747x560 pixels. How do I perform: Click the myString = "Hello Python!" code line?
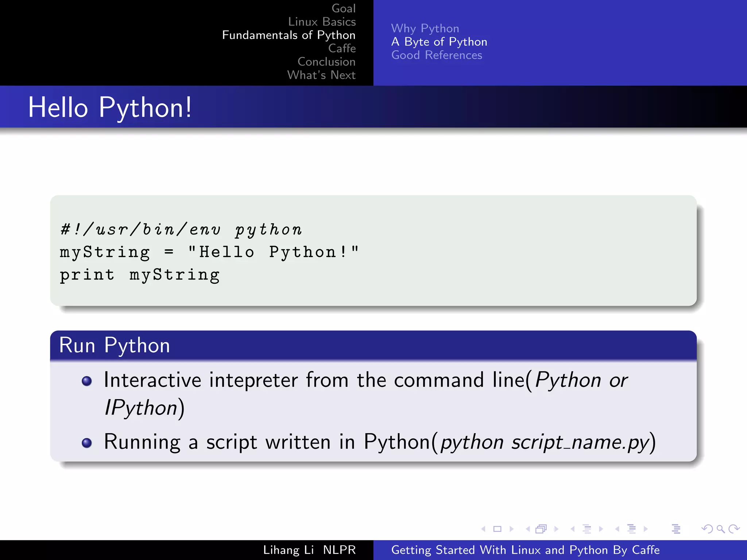[209, 252]
